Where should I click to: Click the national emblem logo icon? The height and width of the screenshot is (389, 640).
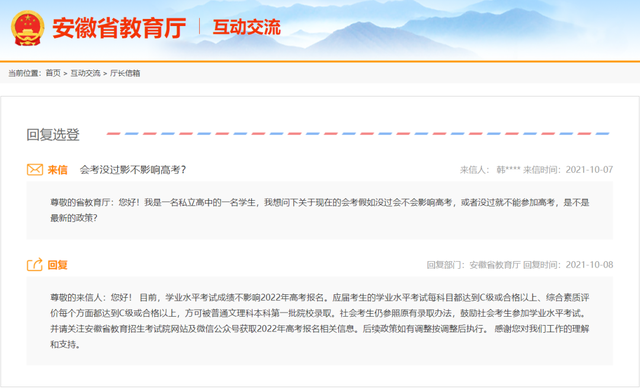27,28
